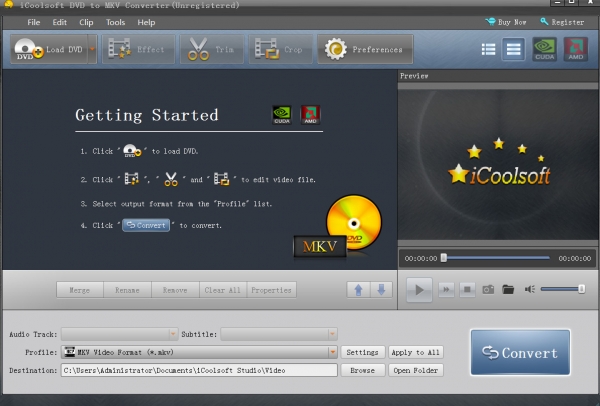Click the large Convert button

click(x=520, y=352)
